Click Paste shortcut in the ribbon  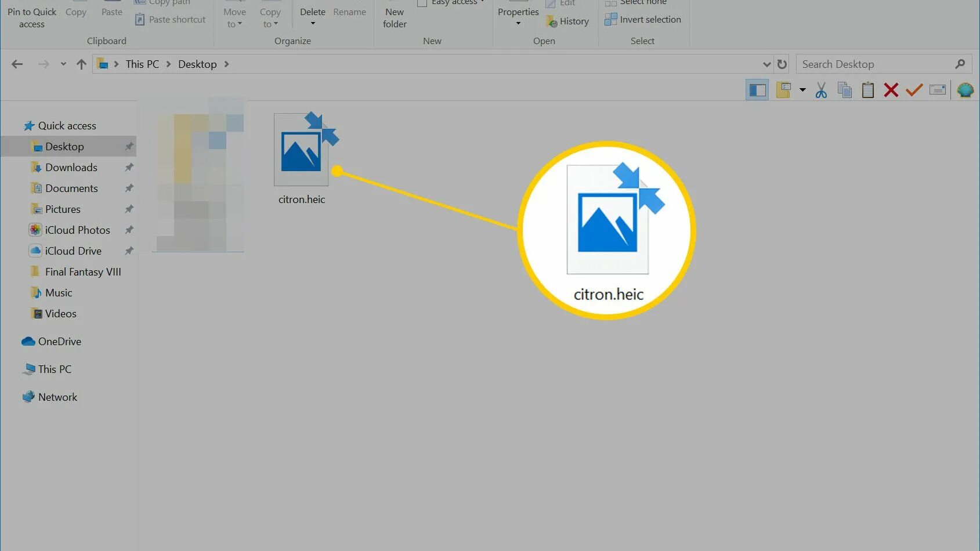(170, 20)
